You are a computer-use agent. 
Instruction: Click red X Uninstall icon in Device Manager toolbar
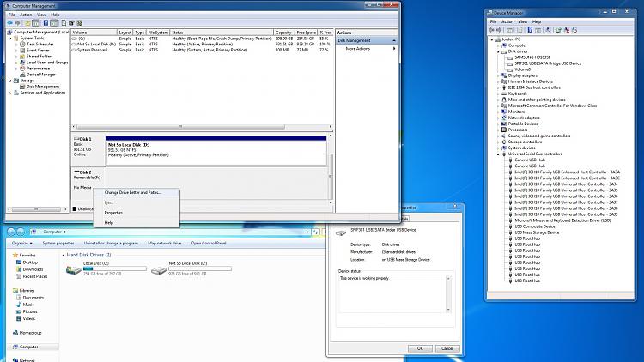click(x=567, y=30)
